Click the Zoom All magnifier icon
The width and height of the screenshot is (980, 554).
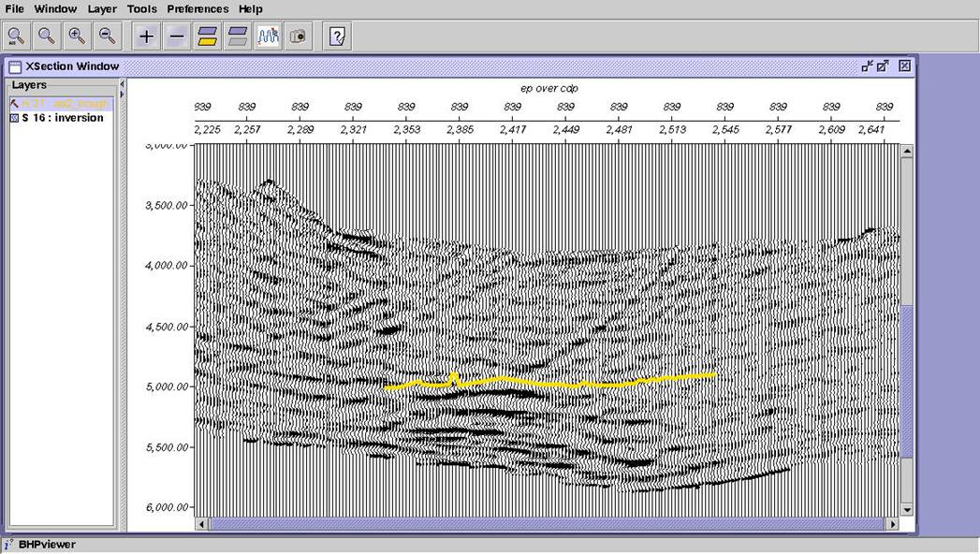point(16,36)
